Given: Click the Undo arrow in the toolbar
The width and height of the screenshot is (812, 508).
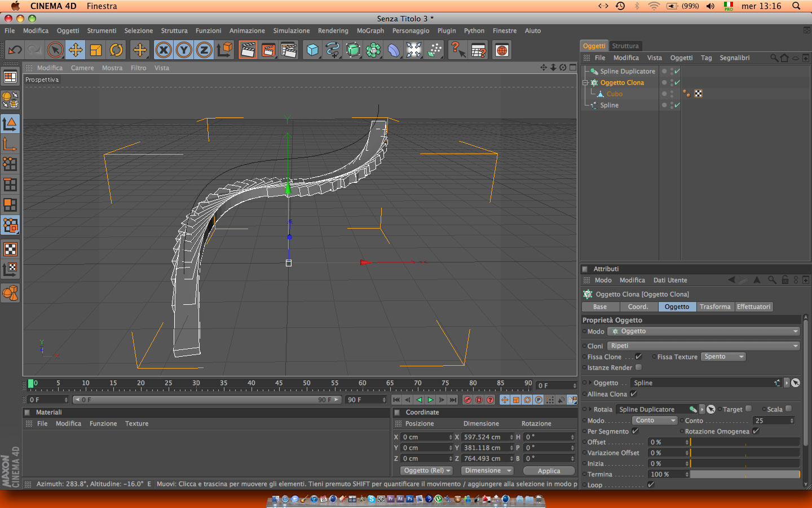Looking at the screenshot, I should (x=15, y=50).
